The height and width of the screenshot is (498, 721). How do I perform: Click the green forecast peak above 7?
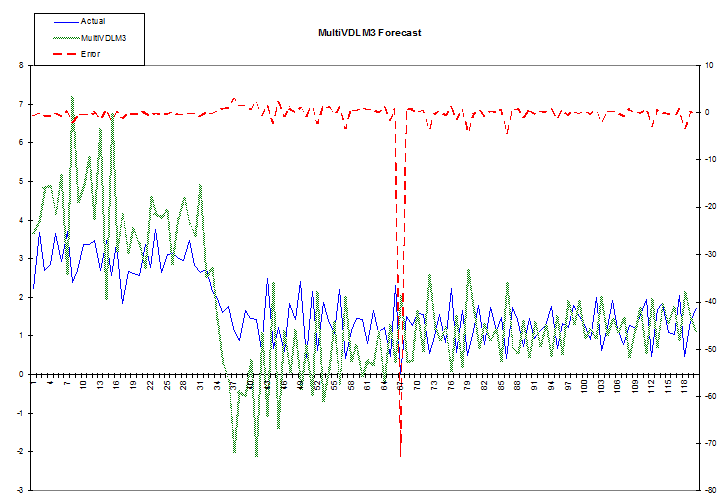click(x=72, y=97)
